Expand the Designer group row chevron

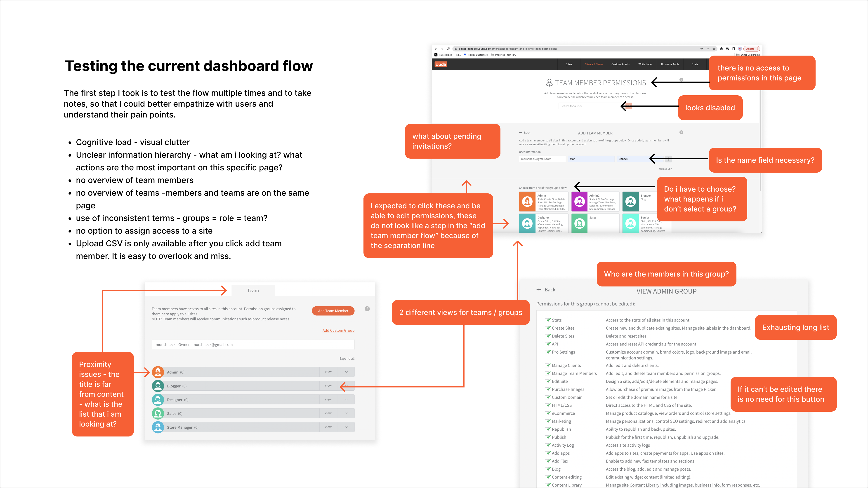pyautogui.click(x=346, y=399)
